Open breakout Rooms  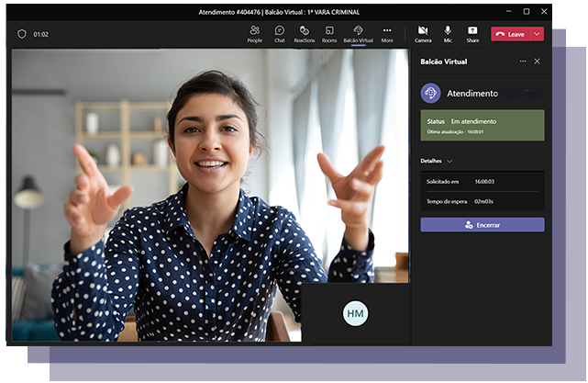click(x=329, y=33)
